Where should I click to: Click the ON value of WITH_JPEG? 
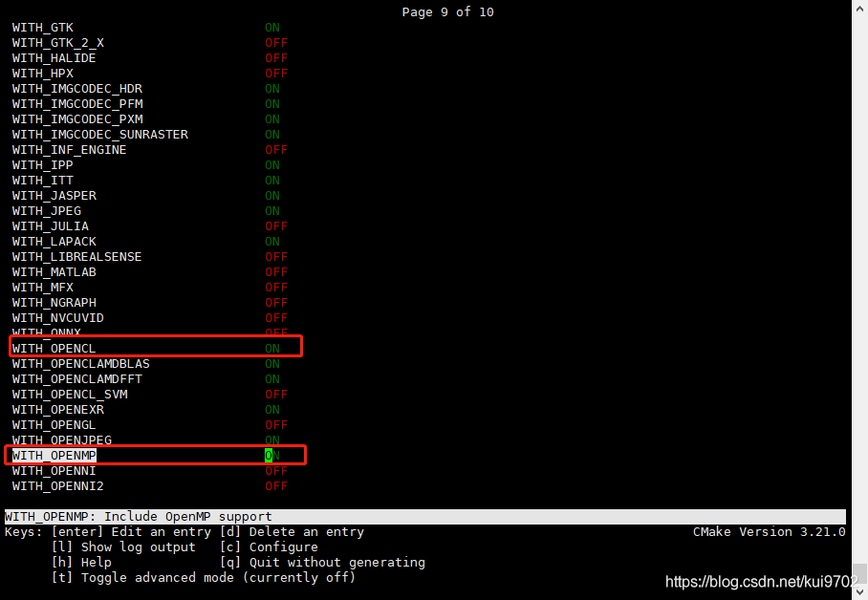click(272, 211)
